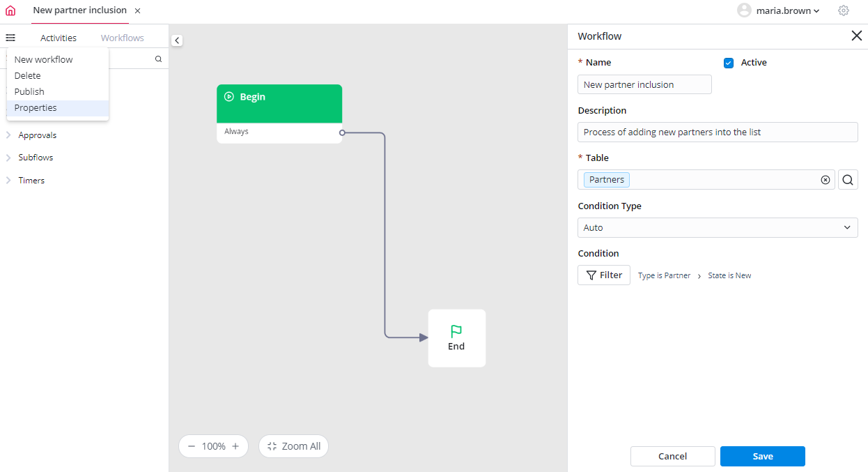Click the activities search magnifier icon

[x=158, y=59]
